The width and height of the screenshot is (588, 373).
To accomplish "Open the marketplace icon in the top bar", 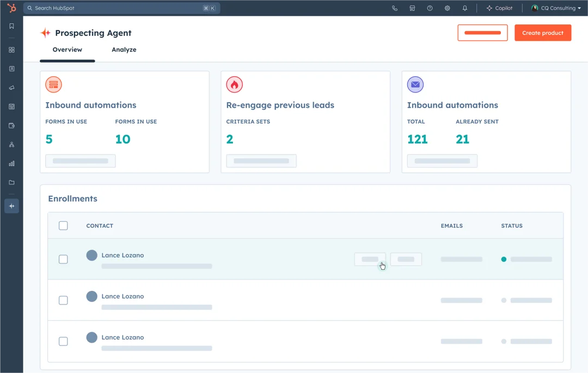I will [412, 8].
